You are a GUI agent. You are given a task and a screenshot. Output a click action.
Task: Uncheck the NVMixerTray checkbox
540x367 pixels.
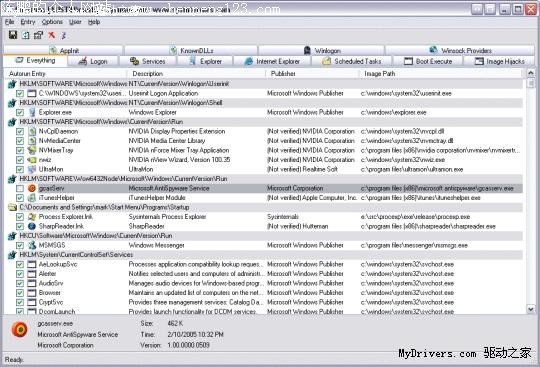point(20,150)
